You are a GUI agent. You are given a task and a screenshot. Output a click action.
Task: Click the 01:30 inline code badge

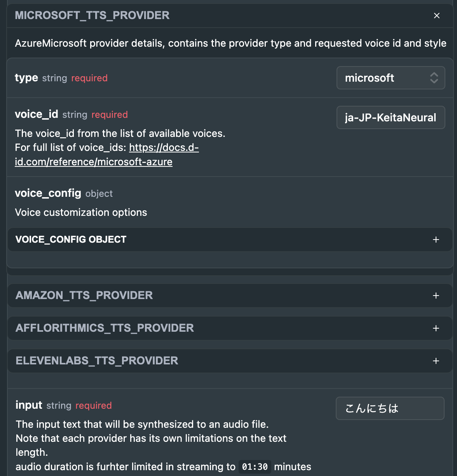255,467
